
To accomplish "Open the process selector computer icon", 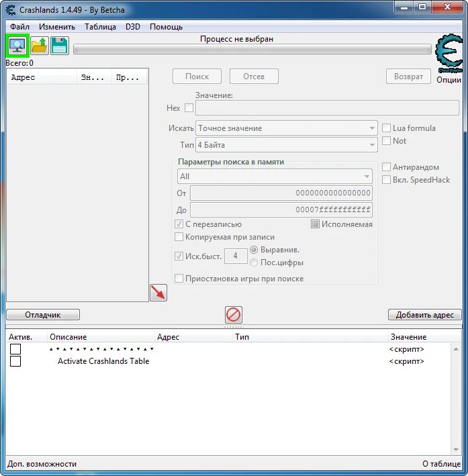I will 17,46.
